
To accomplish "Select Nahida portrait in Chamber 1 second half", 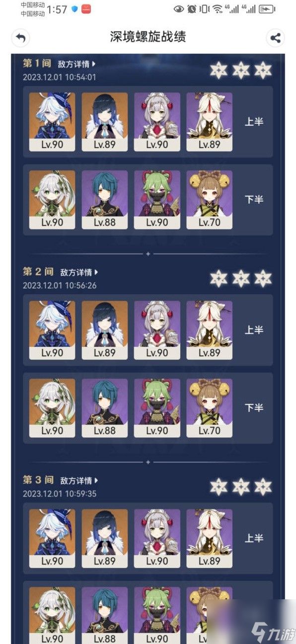I will point(52,200).
